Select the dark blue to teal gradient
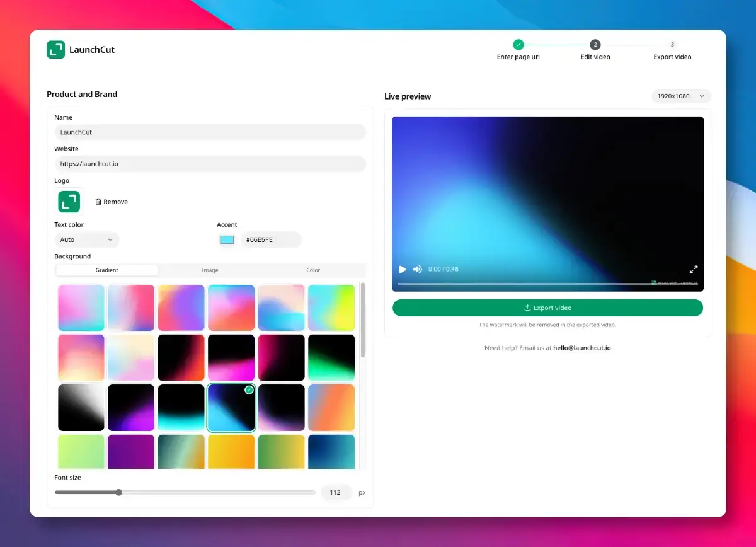The image size is (756, 547). [x=331, y=452]
